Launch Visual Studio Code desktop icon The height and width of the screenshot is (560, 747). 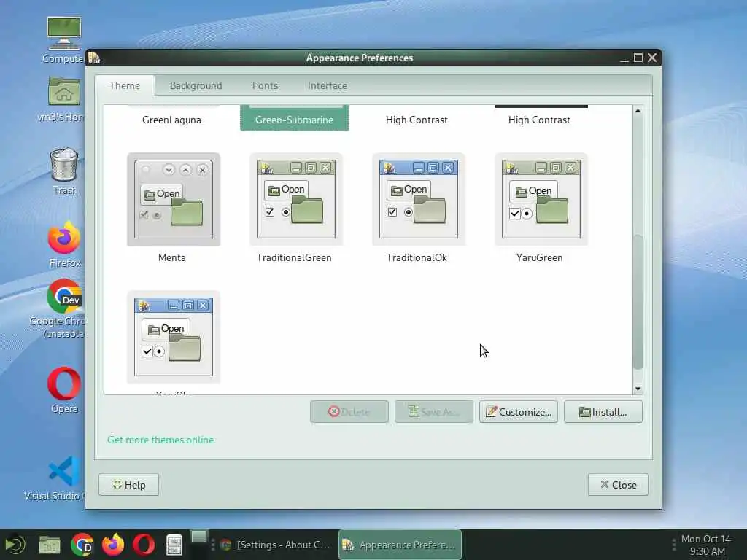(64, 471)
